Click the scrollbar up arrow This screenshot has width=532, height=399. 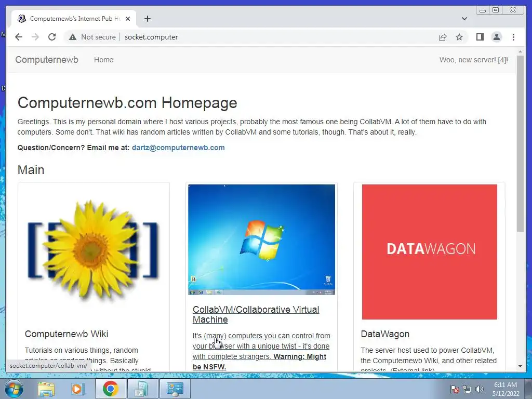[520, 51]
